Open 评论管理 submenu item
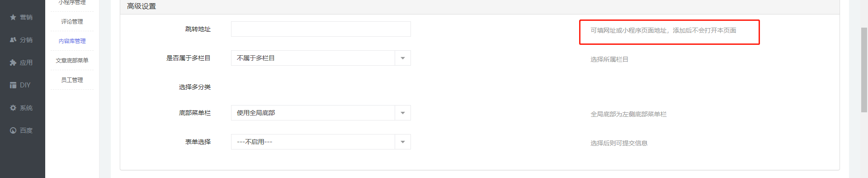This screenshot has height=178, width=868. (72, 22)
